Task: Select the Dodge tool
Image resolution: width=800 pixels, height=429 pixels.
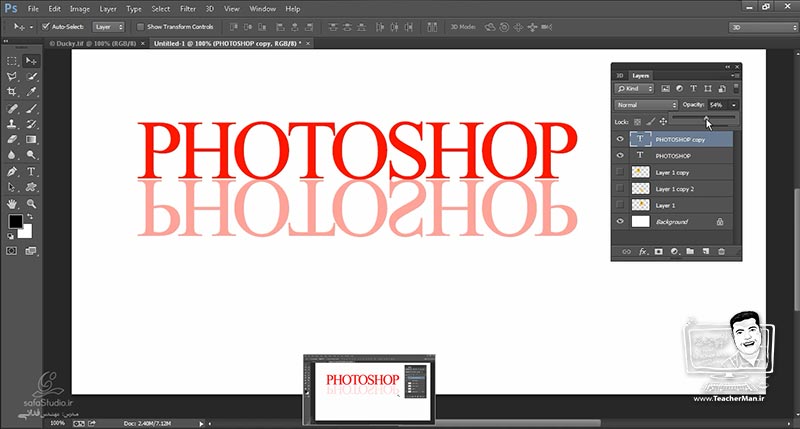Action: point(31,155)
